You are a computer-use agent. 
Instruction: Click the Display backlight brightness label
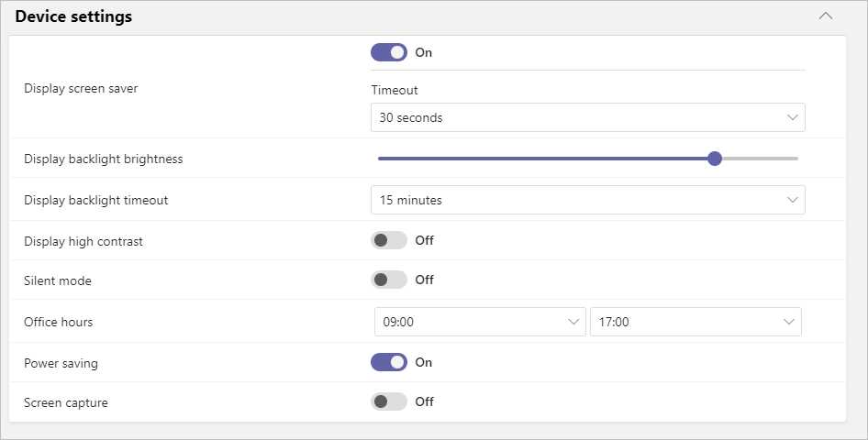104,159
